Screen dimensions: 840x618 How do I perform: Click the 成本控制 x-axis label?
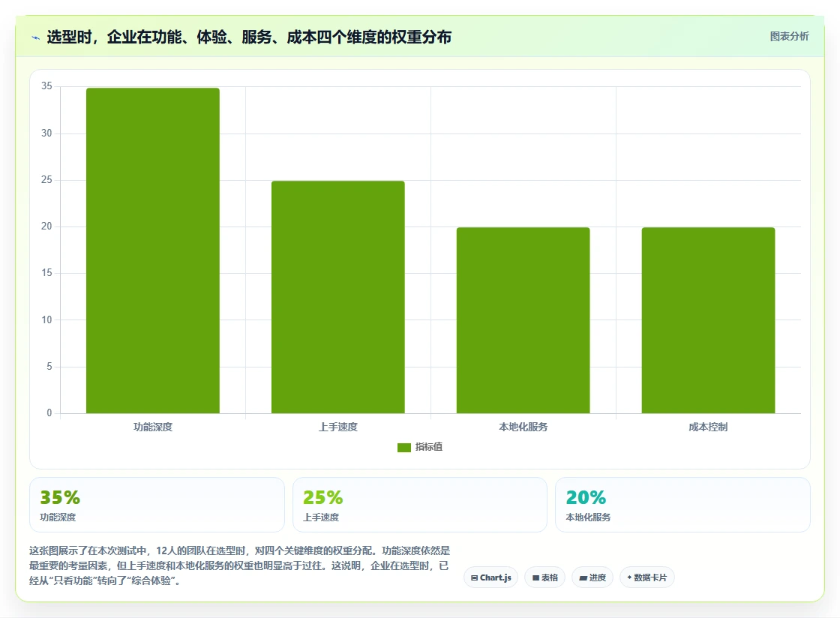click(x=708, y=427)
